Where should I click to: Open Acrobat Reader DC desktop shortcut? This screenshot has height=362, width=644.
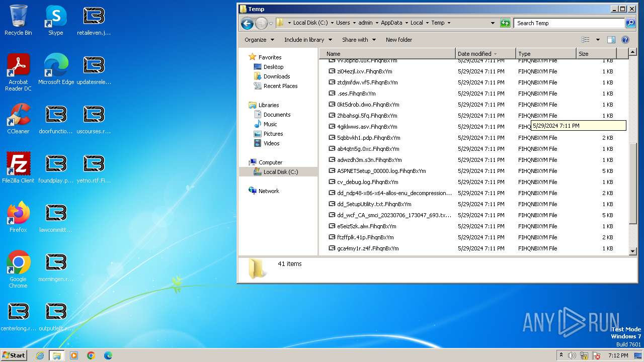pyautogui.click(x=18, y=72)
